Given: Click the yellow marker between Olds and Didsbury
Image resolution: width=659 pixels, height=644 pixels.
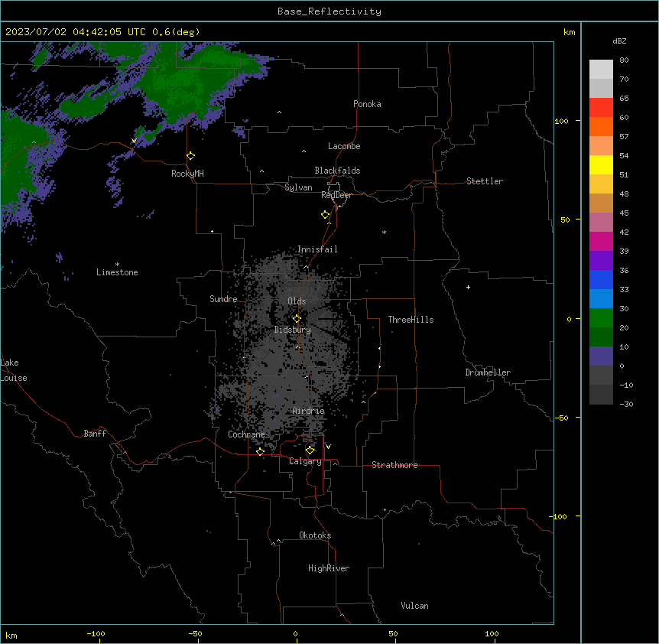Looking at the screenshot, I should tap(297, 319).
